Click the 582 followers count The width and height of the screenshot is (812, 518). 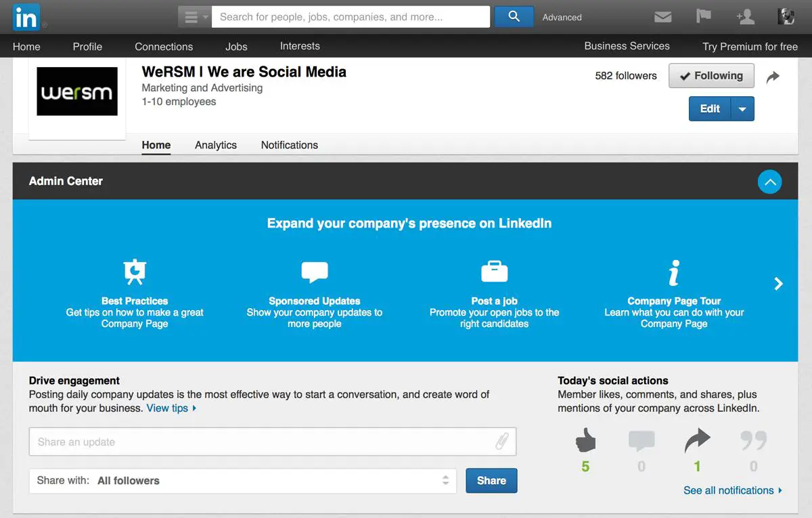pos(626,76)
